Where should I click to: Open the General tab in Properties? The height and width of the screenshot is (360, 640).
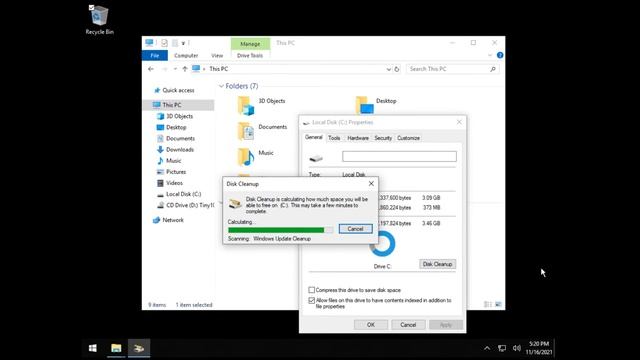pos(313,137)
